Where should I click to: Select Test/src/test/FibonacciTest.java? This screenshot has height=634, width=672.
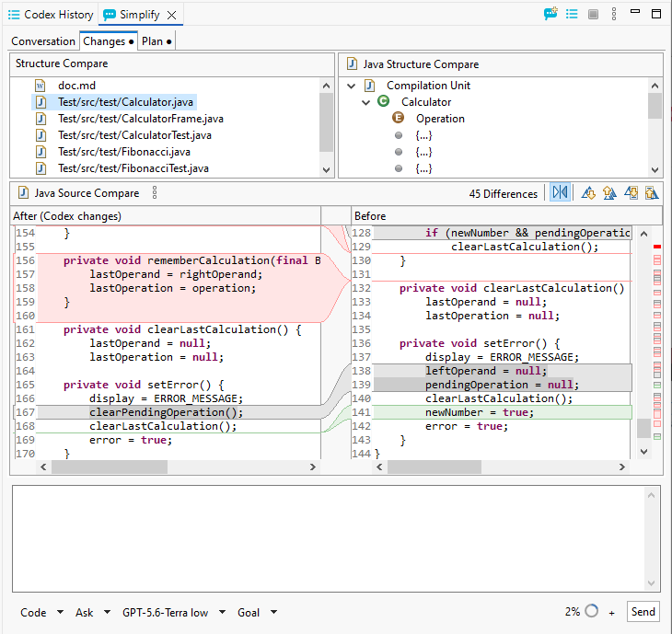(x=133, y=168)
